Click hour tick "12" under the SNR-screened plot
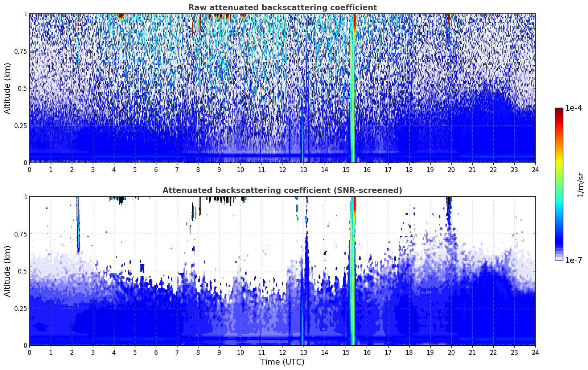Viewport: 588px width, 370px height. click(283, 352)
